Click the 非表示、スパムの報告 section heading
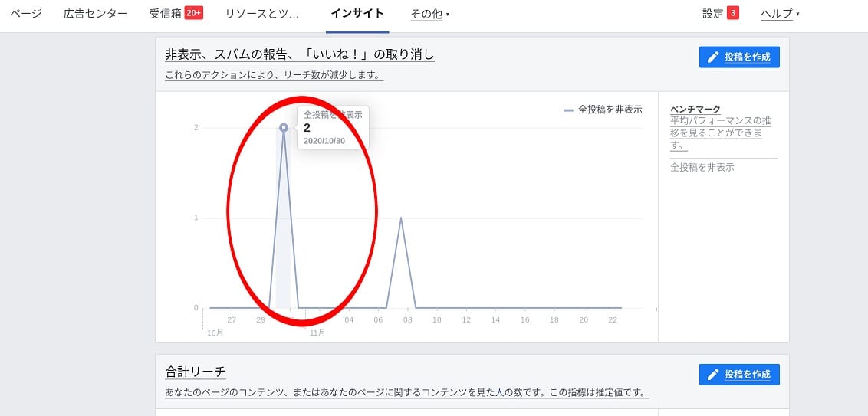 [x=300, y=54]
